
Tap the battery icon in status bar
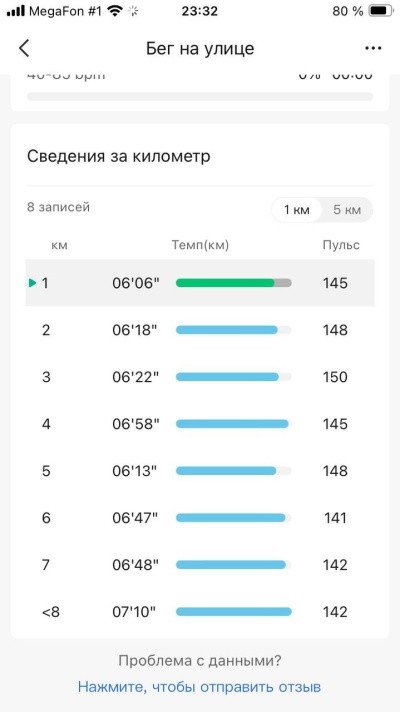click(381, 11)
